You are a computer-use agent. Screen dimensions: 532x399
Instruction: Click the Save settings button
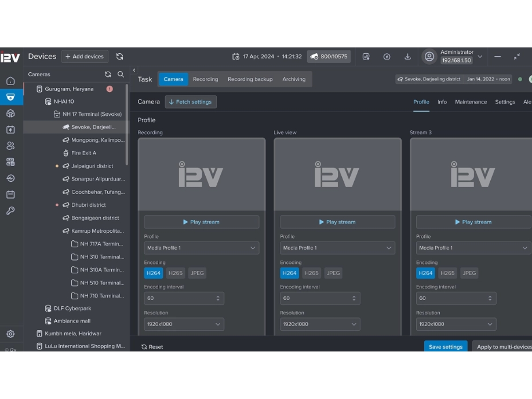pyautogui.click(x=446, y=347)
